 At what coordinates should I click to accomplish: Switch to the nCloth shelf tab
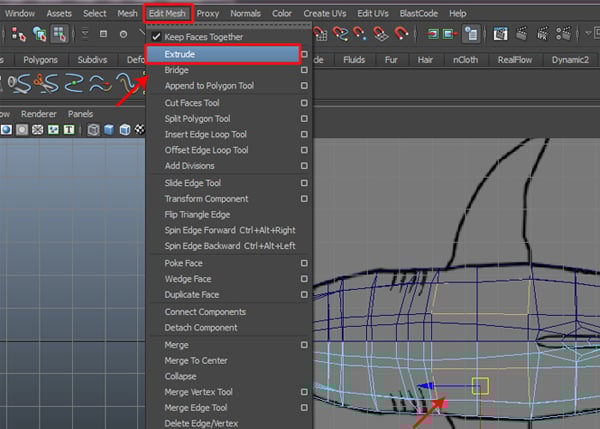(x=464, y=59)
